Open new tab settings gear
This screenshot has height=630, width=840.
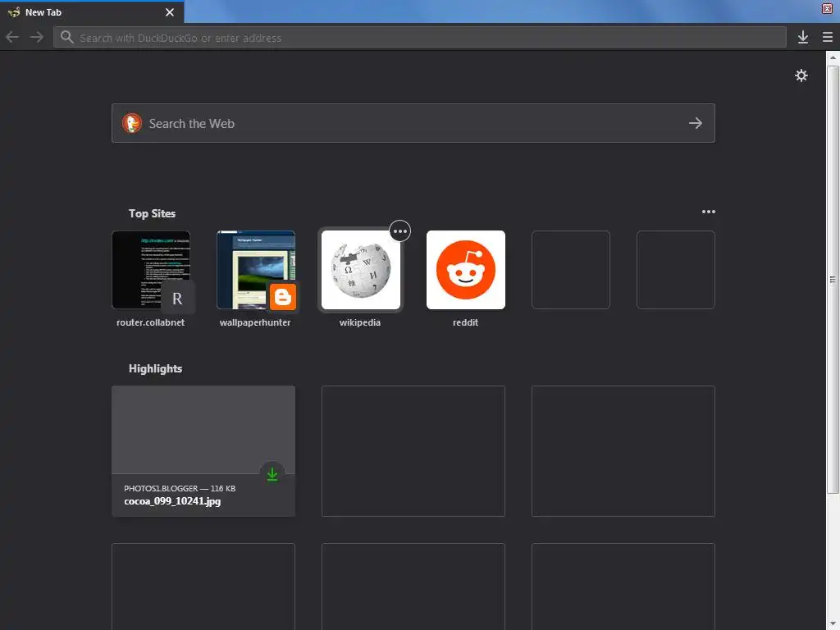click(801, 75)
